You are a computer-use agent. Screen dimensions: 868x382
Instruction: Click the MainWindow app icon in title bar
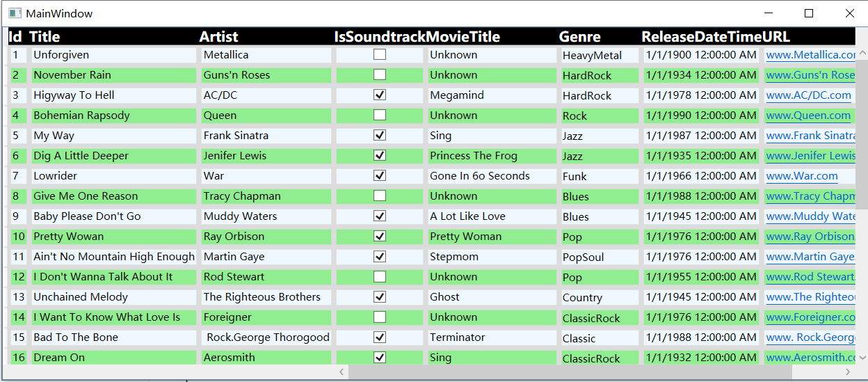(14, 13)
